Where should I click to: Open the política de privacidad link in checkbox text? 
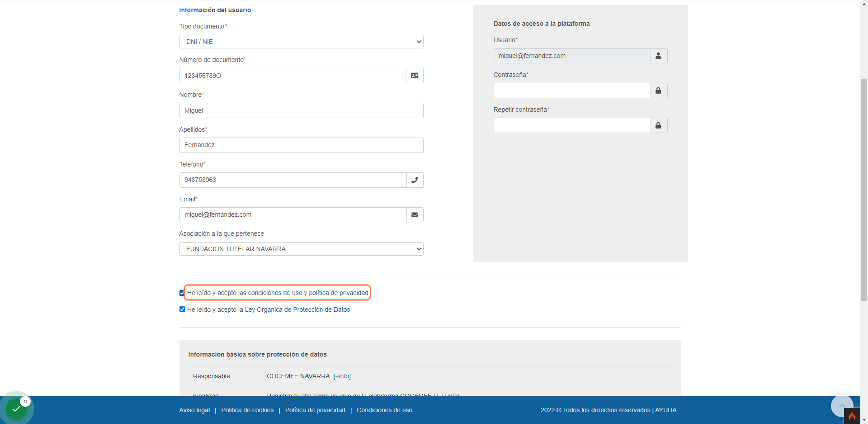click(339, 293)
